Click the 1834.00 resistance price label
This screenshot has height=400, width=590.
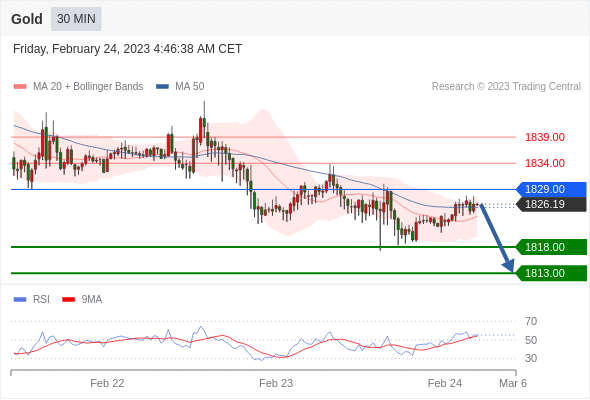coord(545,163)
